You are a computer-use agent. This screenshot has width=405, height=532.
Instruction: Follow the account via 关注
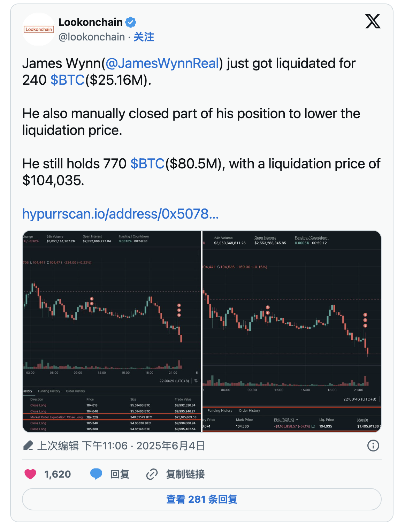point(144,37)
